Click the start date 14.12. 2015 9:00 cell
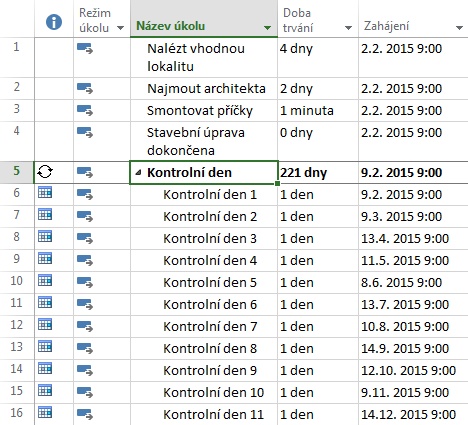 [x=413, y=415]
